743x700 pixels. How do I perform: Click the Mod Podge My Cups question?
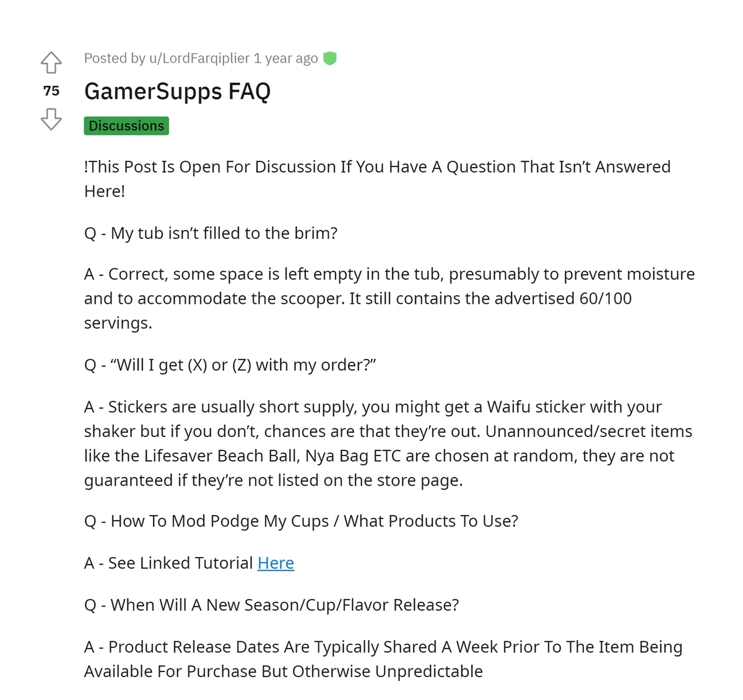(x=301, y=521)
